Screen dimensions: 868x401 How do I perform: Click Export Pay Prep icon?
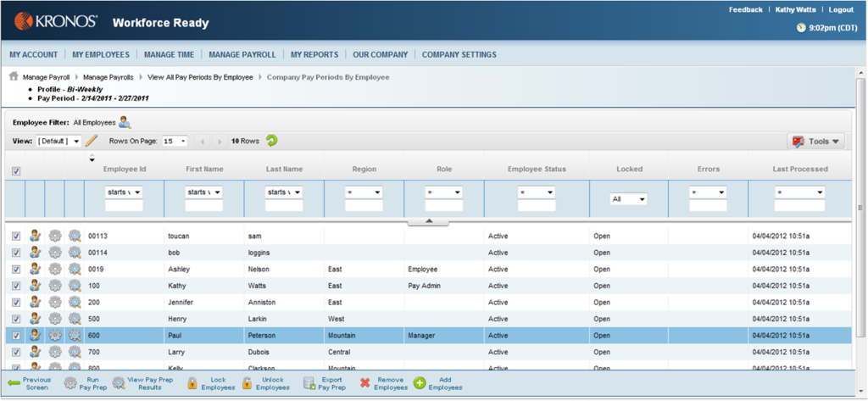click(309, 383)
